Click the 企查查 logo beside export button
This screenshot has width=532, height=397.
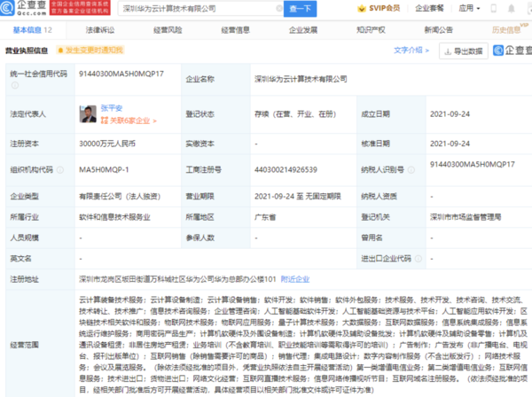[x=512, y=51]
